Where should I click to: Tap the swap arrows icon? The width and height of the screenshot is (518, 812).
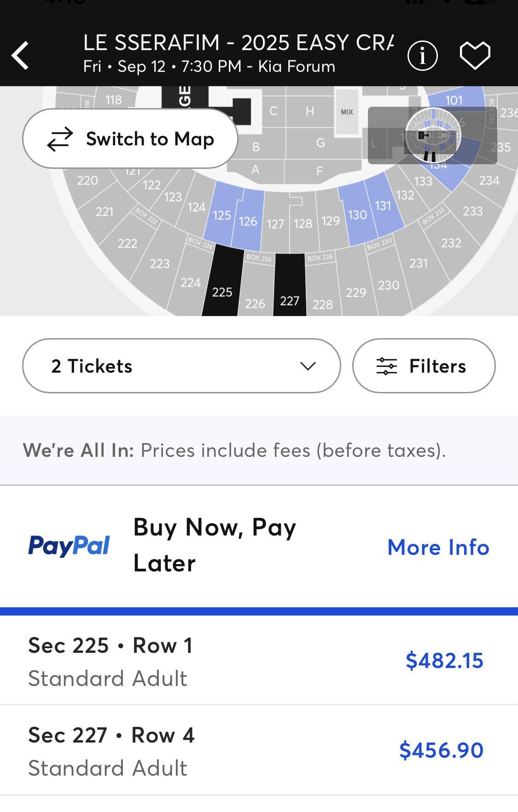coord(60,139)
